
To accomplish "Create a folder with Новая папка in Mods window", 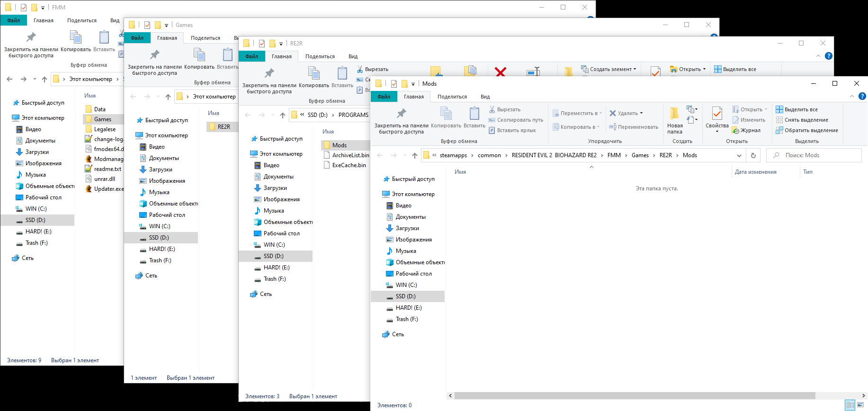I will click(x=675, y=121).
